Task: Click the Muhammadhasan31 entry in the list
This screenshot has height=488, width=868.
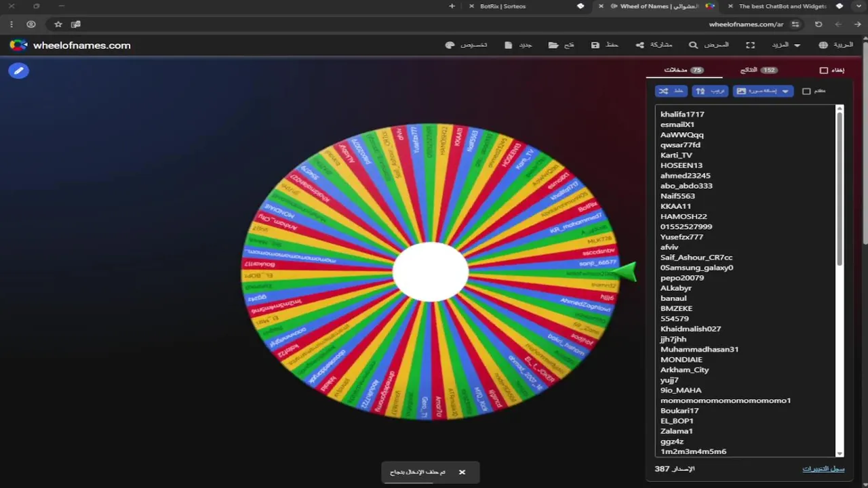Action: point(699,350)
